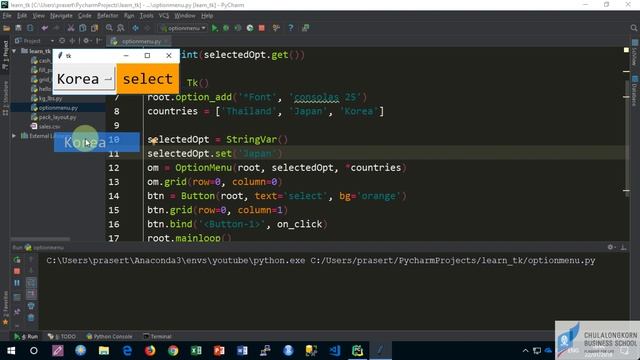This screenshot has height=360, width=640.
Task: Open settings with the wrench toolbar icon
Action: 276,28
